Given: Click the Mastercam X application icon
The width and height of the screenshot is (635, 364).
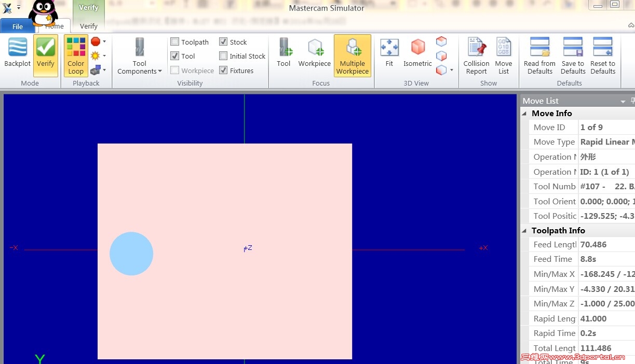Looking at the screenshot, I should [7, 7].
